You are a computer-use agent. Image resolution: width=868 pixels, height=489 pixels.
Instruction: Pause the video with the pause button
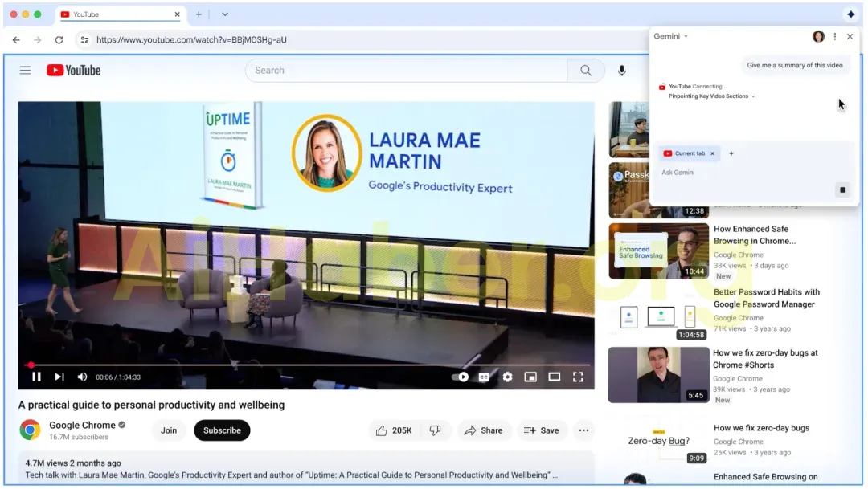coord(36,377)
